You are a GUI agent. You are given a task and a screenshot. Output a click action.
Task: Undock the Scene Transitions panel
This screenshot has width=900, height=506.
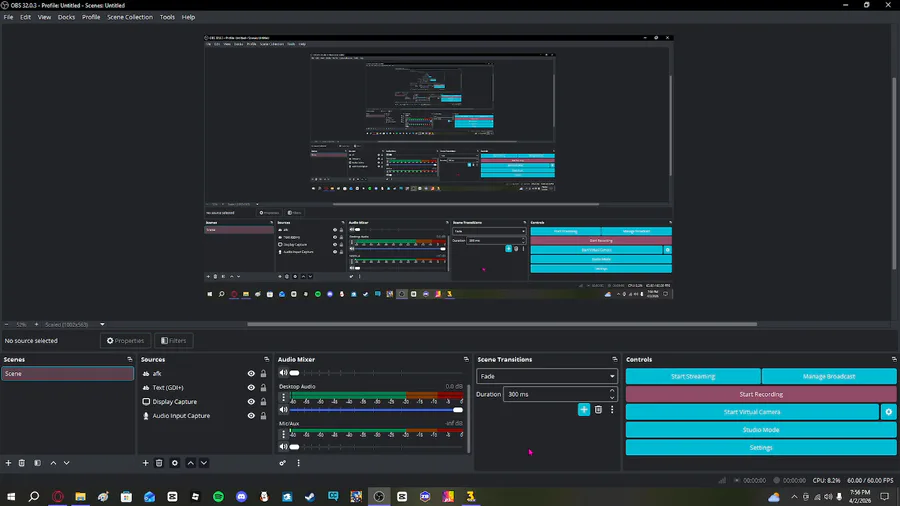coord(615,360)
